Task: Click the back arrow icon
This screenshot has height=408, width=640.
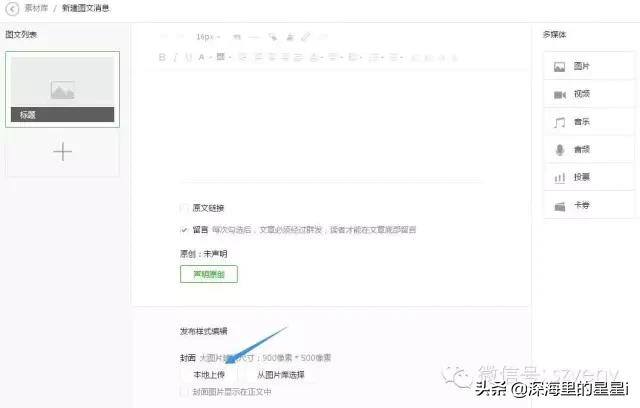Action: tap(13, 9)
